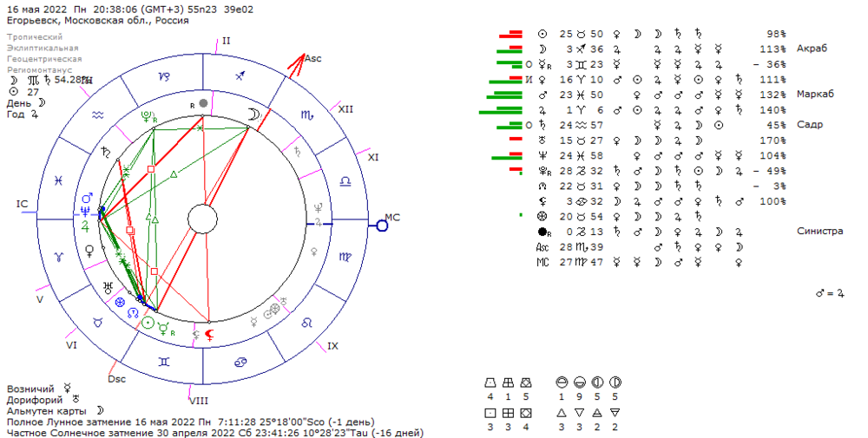The width and height of the screenshot is (868, 438).
Task: Click the longest green bar beside Jupiter row
Action: [x=501, y=112]
